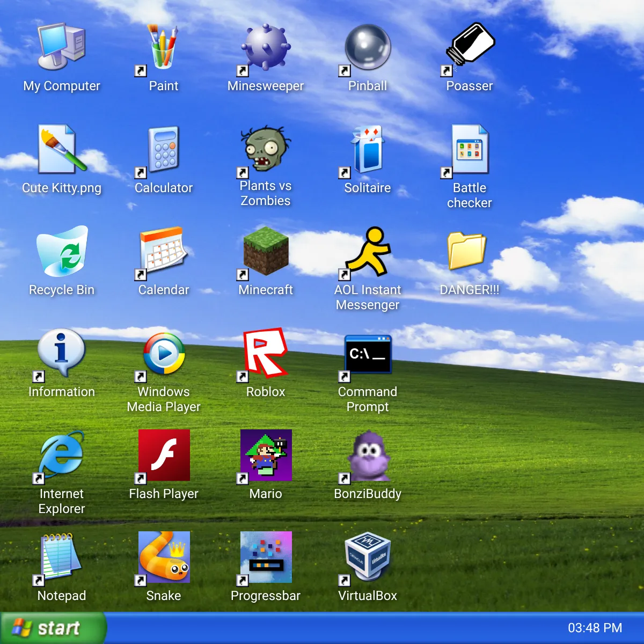The height and width of the screenshot is (644, 644).
Task: Open the Pinball shortcut
Action: coord(368,47)
